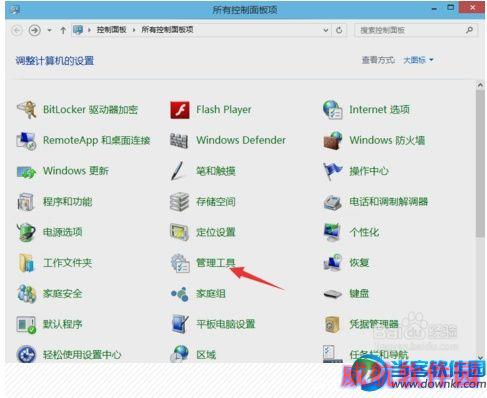Open the 存储空间 drives icon
487x398 pixels.
click(x=179, y=202)
